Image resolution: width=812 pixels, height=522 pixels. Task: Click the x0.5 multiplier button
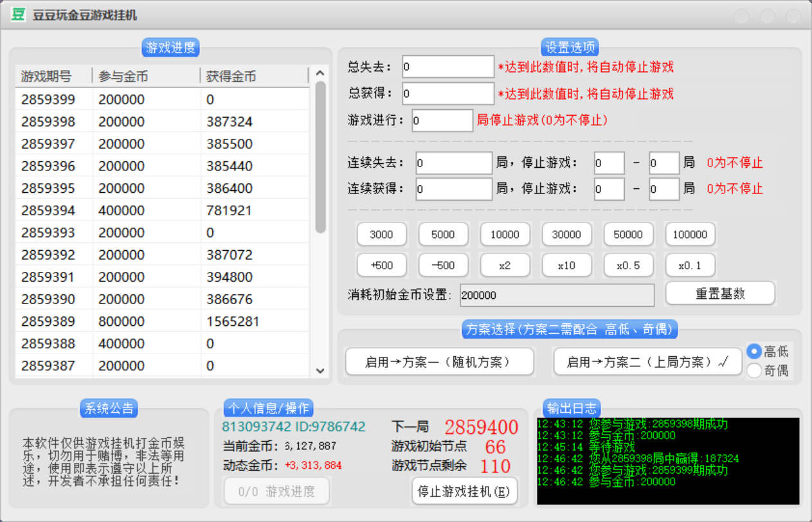tap(628, 265)
